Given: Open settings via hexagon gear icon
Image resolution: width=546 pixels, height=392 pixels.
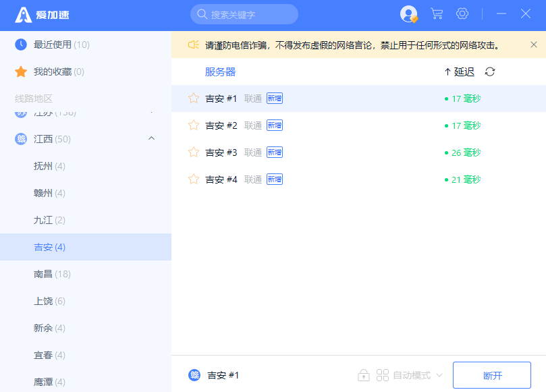Looking at the screenshot, I should 462,14.
